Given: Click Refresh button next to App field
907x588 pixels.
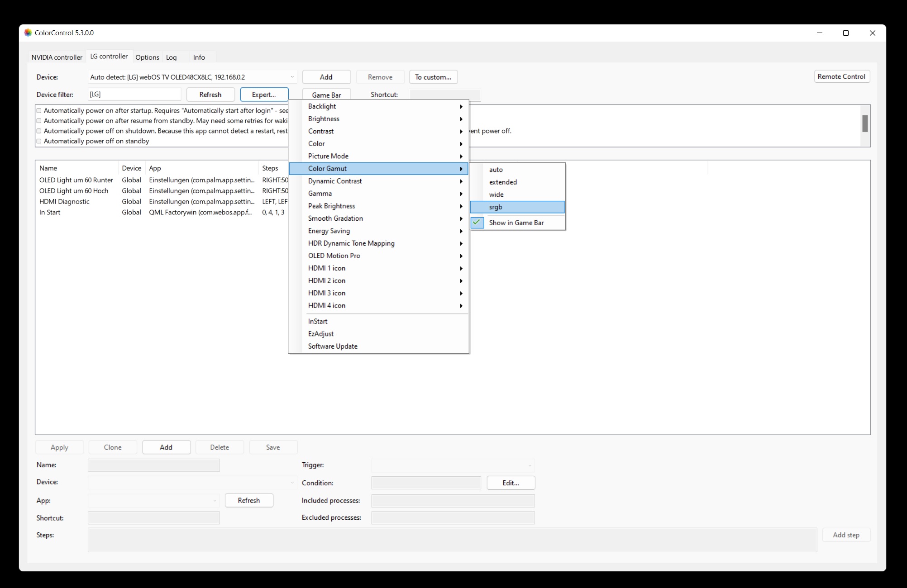Looking at the screenshot, I should 249,500.
